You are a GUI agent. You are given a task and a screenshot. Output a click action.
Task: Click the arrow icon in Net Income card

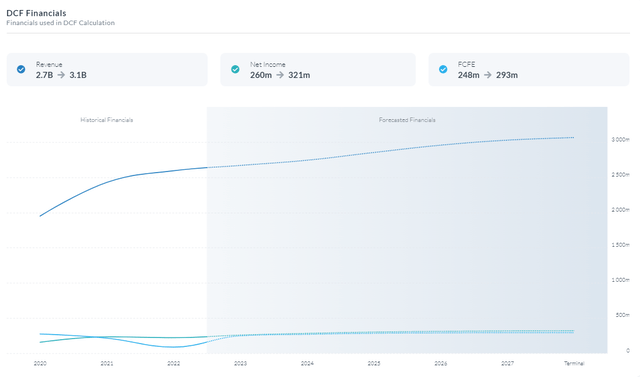point(280,75)
